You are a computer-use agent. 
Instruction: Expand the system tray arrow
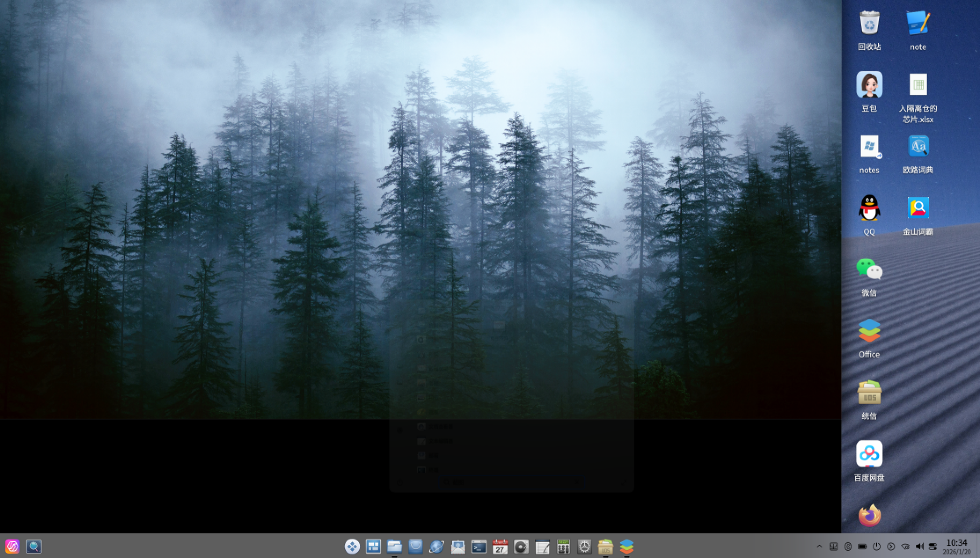tap(819, 547)
